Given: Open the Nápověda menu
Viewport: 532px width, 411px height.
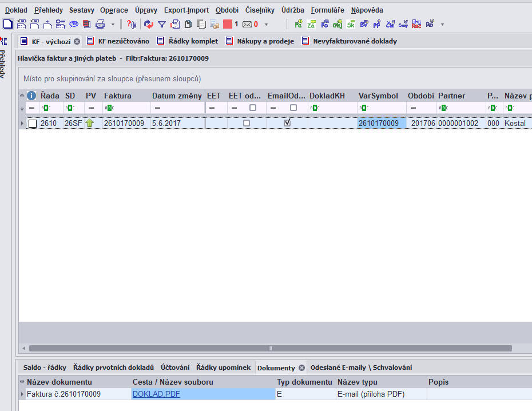Looking at the screenshot, I should [367, 10].
